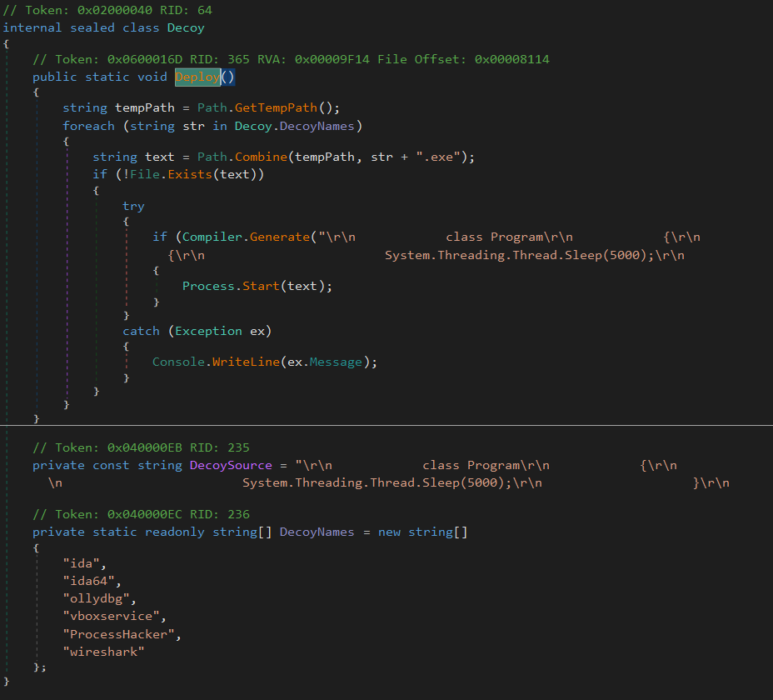Image resolution: width=773 pixels, height=700 pixels.
Task: Click the "ProcessHacker" string entry
Action: 122,634
